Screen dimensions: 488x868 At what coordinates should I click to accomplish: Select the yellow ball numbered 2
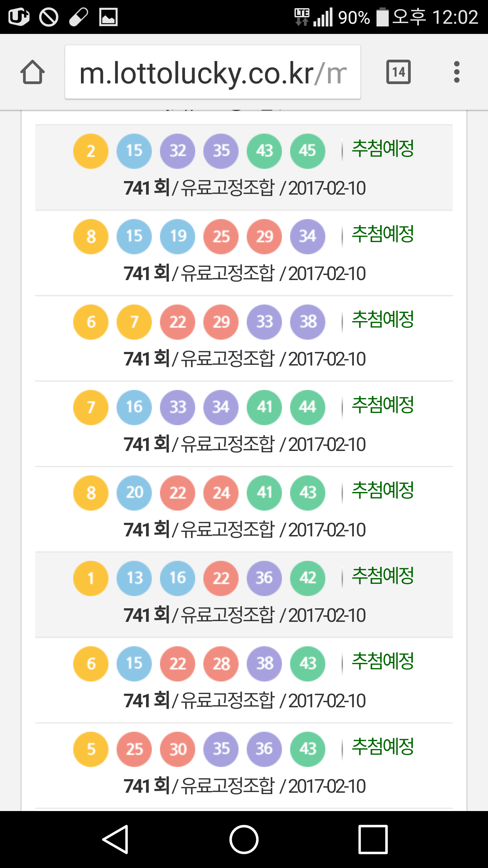pos(91,151)
